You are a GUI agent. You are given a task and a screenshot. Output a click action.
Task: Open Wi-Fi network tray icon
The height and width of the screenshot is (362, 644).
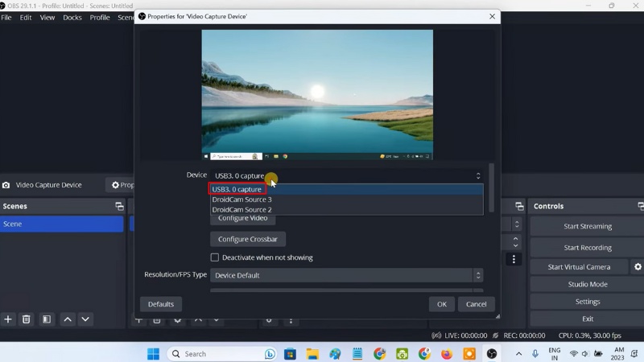click(x=573, y=354)
